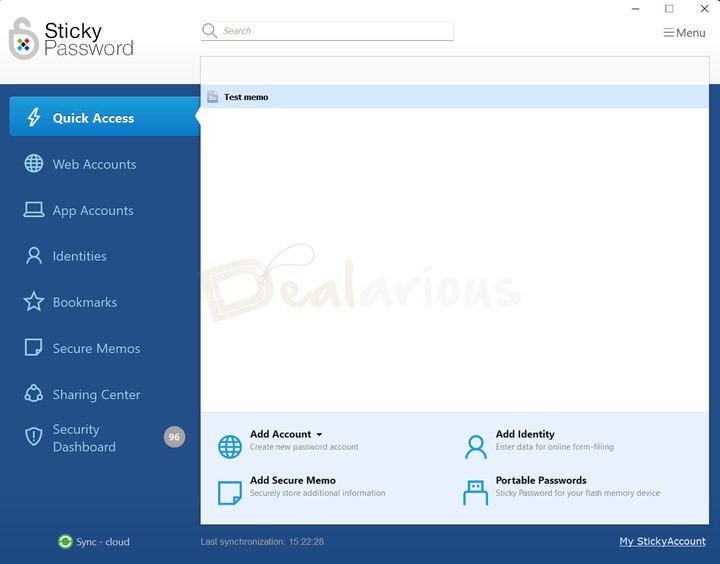Click 'Securely store additional information' text

(317, 493)
